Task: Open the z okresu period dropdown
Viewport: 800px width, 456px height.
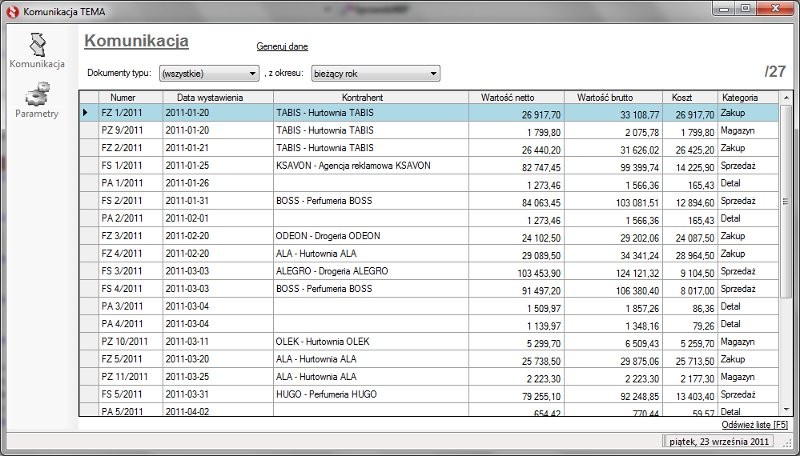Action: point(376,73)
